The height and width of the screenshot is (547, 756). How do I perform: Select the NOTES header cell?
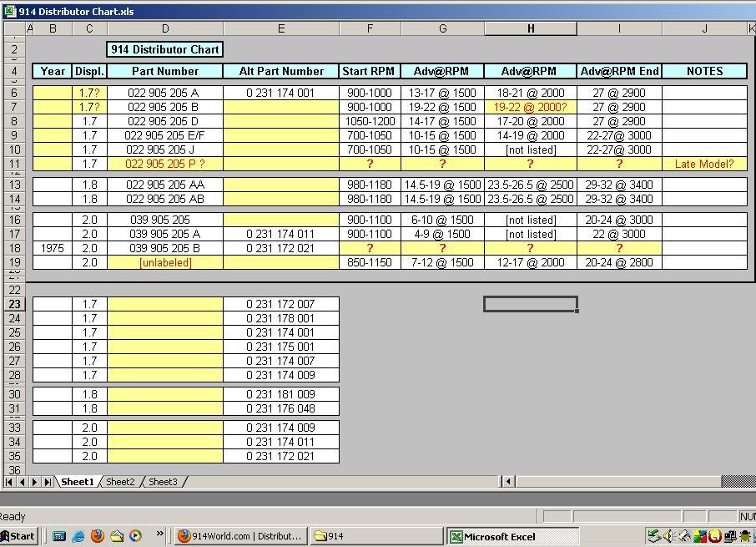pyautogui.click(x=704, y=71)
